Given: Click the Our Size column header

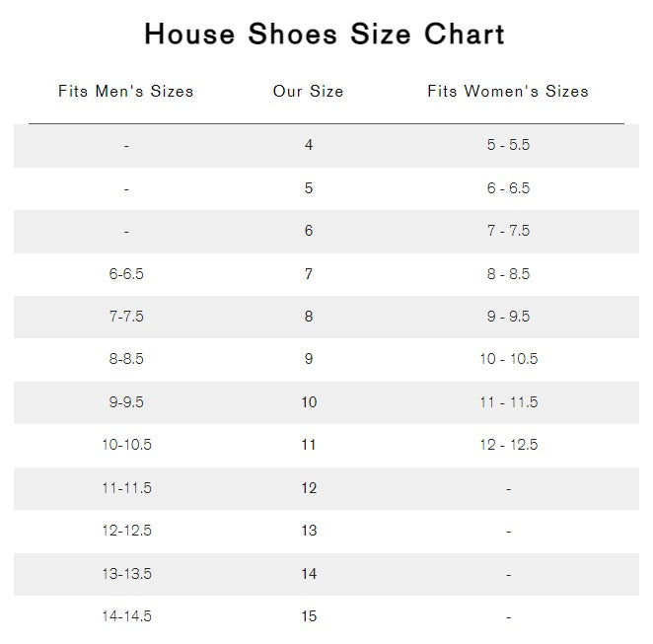Looking at the screenshot, I should coord(309,92).
